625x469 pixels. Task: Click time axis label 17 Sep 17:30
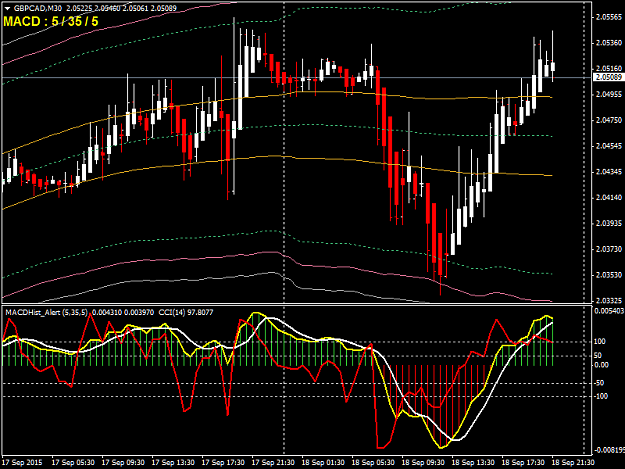click(x=223, y=463)
